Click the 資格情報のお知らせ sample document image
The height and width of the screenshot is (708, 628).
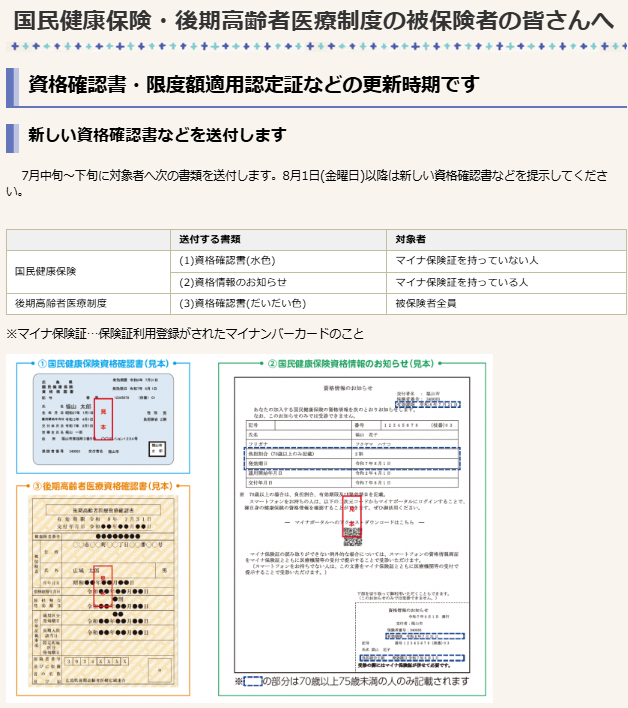pos(352,525)
